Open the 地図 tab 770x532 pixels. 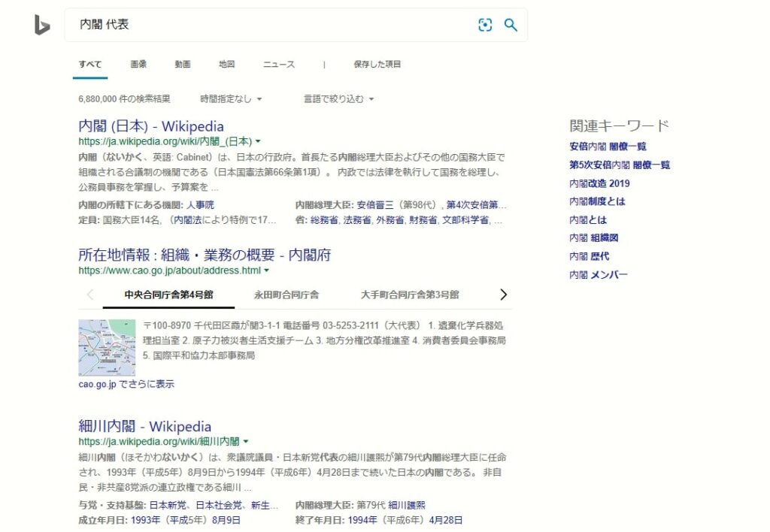tap(227, 64)
